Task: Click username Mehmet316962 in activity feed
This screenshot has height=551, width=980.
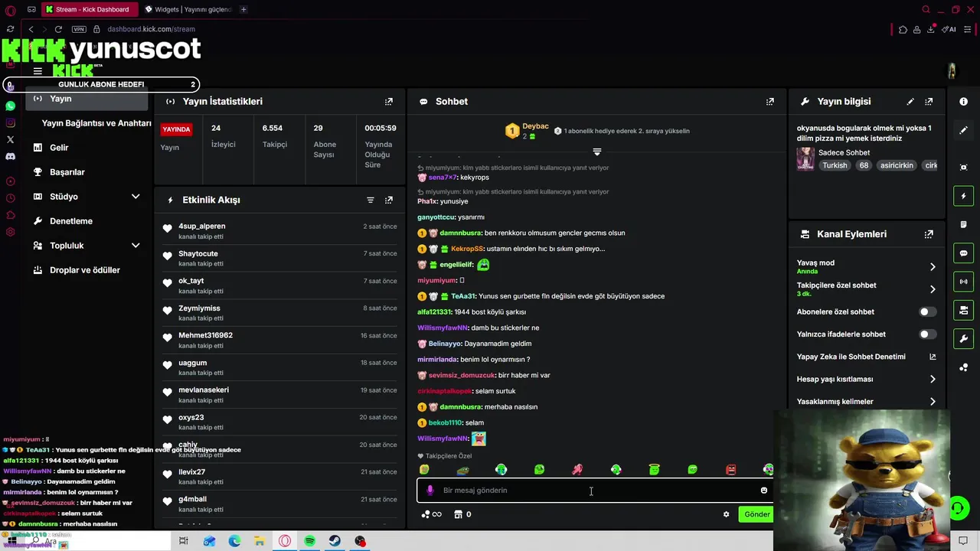Action: coord(205,335)
